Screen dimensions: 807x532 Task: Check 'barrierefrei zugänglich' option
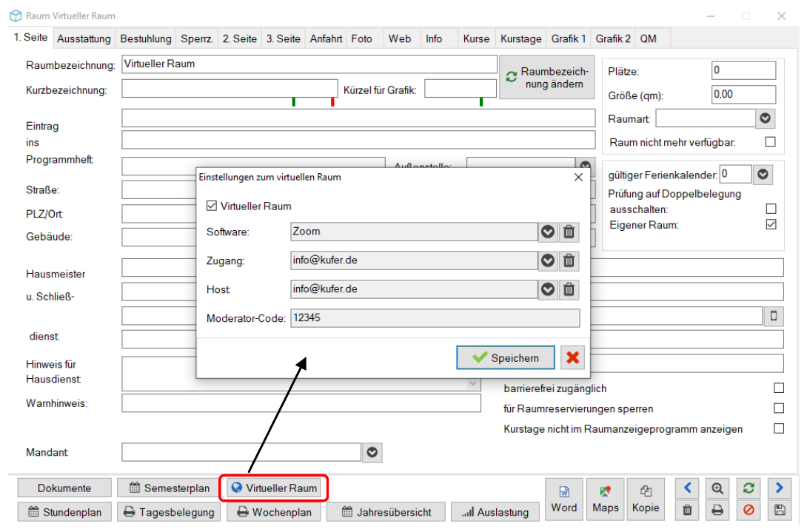click(x=779, y=388)
